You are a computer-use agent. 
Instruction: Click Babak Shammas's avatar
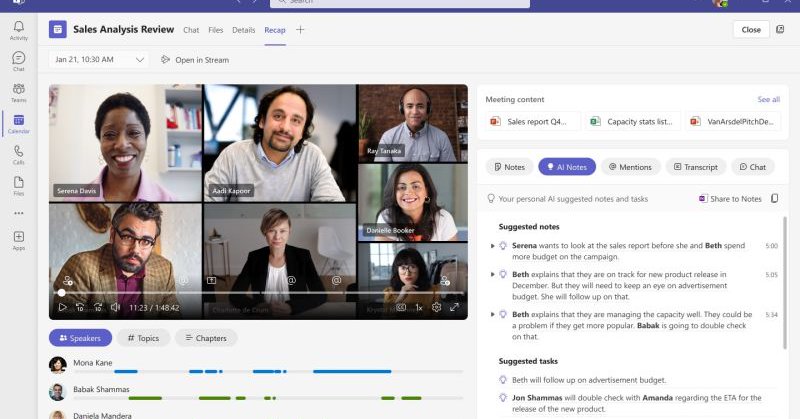58,392
